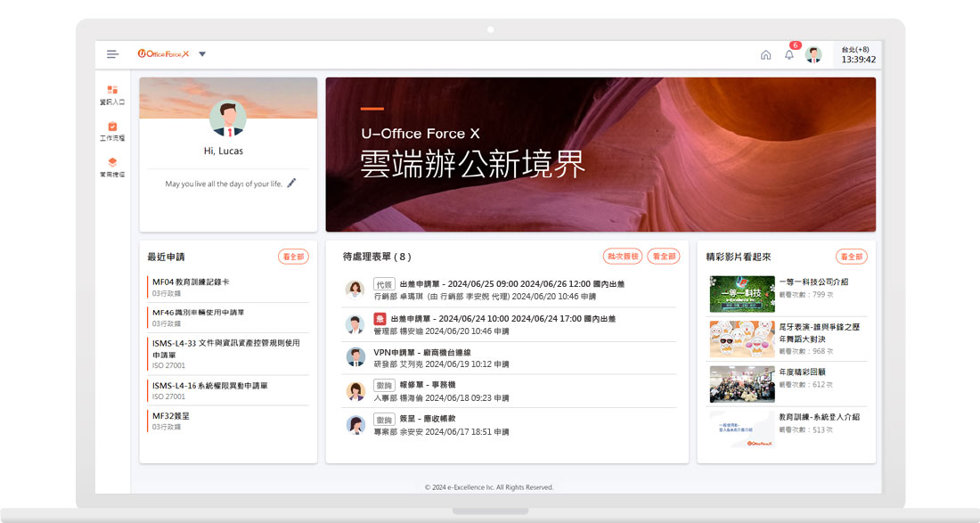Open 一等一科技公司介紹 video title
Image resolution: width=980 pixels, height=523 pixels.
(x=813, y=282)
